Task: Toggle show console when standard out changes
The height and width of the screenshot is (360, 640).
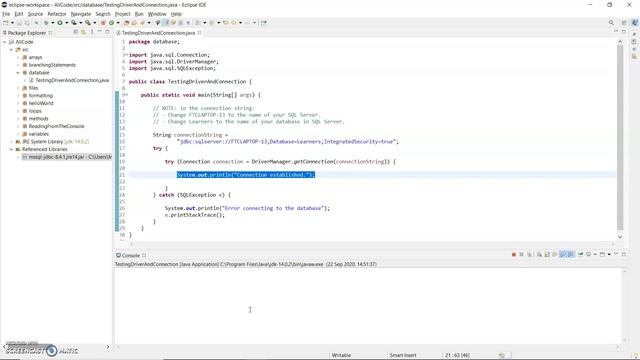Action: click(x=563, y=254)
